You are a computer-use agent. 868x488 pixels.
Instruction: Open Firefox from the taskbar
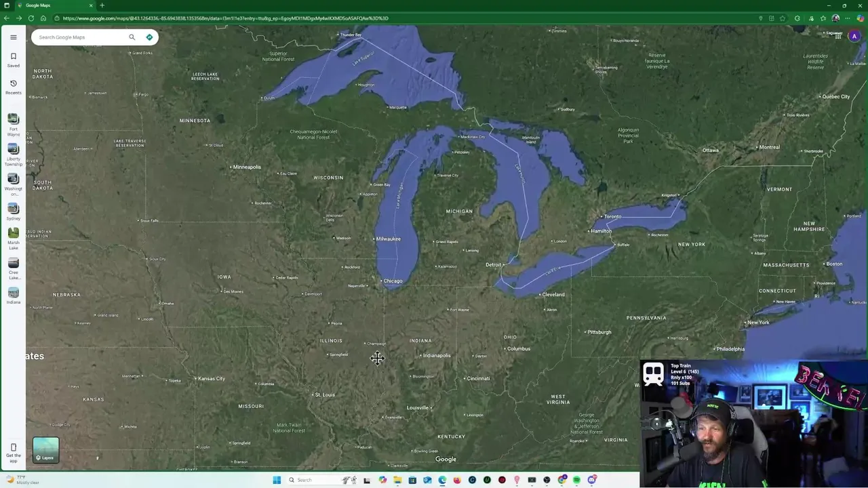(x=457, y=480)
